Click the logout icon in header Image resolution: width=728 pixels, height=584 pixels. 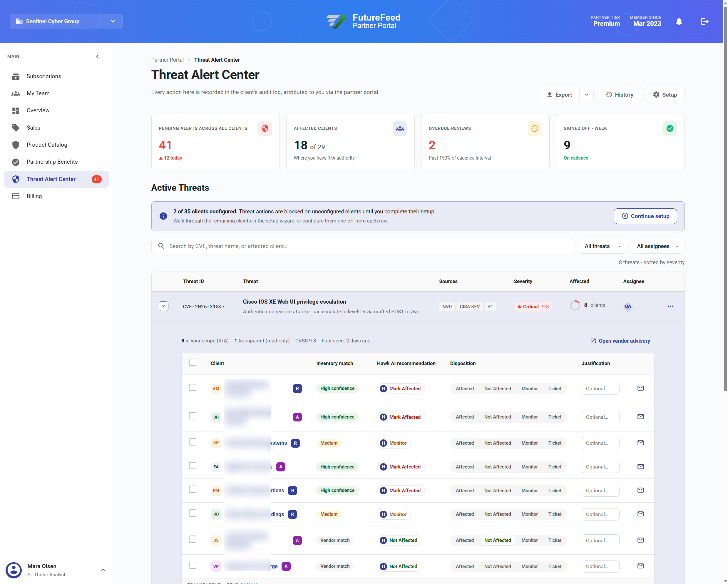(x=704, y=21)
